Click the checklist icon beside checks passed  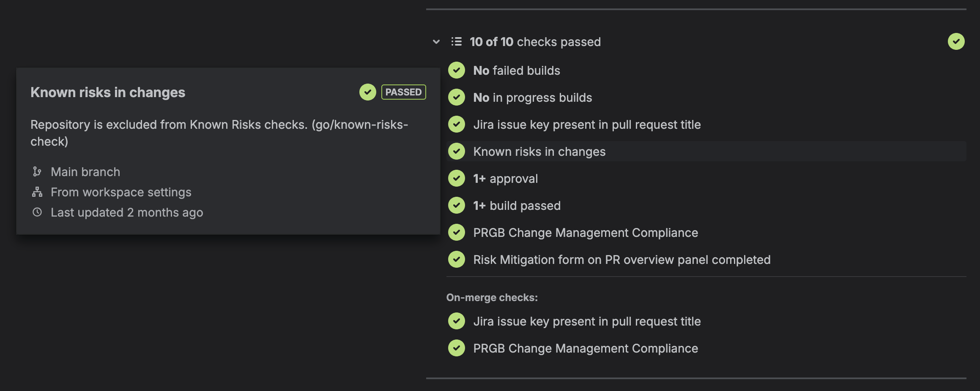tap(456, 41)
